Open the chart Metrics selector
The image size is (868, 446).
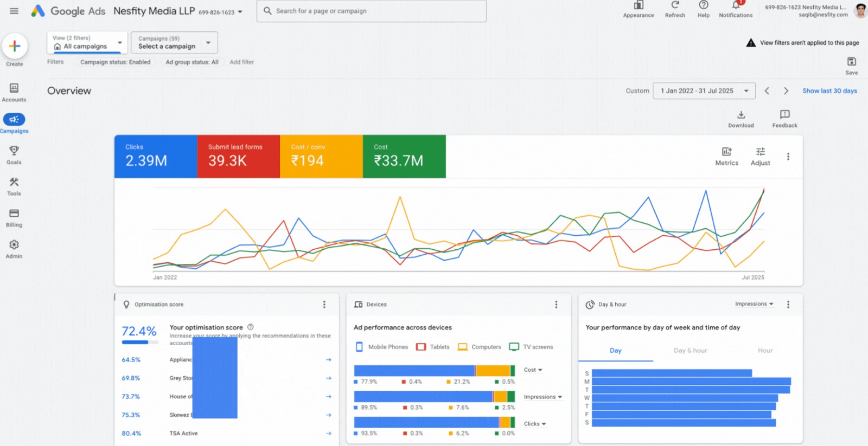tap(727, 156)
